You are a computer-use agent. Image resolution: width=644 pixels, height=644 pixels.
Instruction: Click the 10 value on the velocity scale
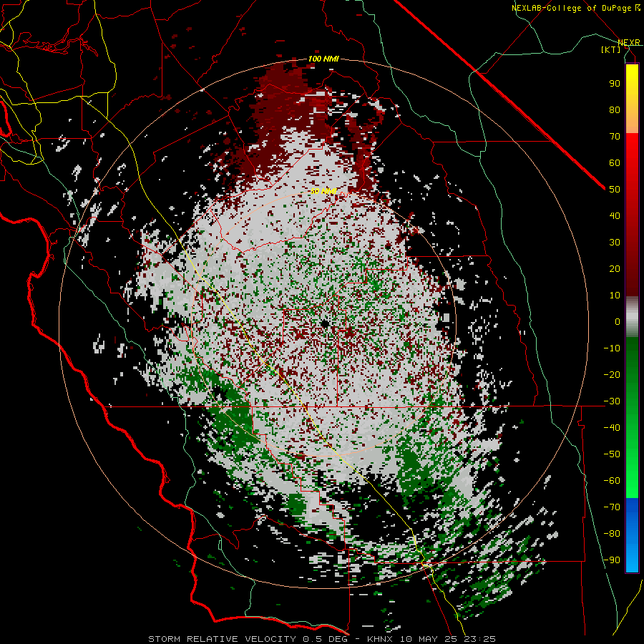pyautogui.click(x=615, y=296)
